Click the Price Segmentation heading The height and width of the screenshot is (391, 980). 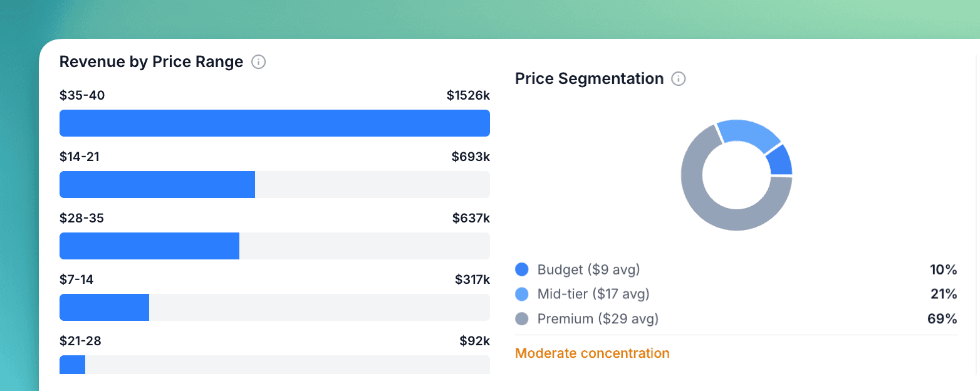point(588,79)
